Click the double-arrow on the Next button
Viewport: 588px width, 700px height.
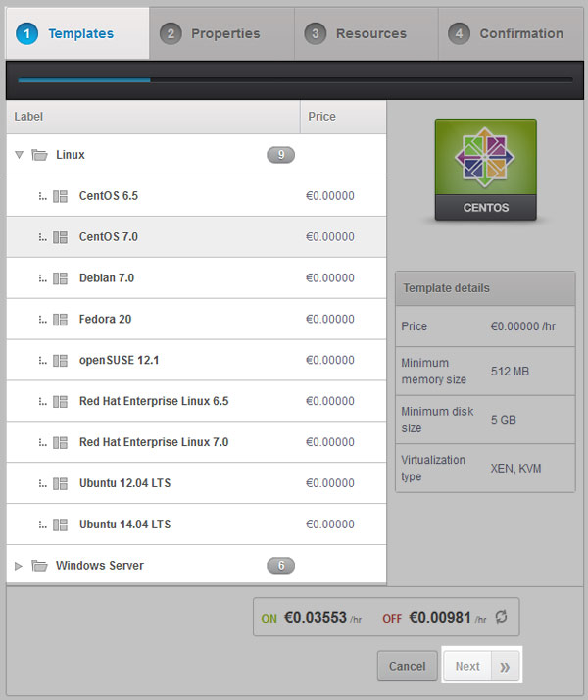[505, 667]
